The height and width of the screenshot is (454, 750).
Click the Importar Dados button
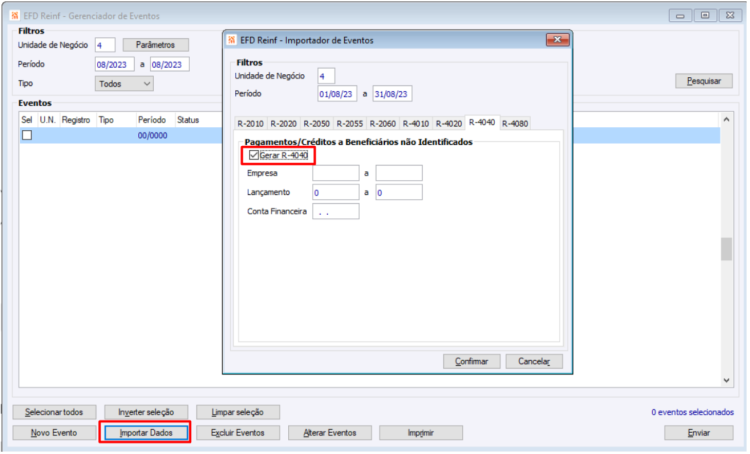tap(146, 432)
